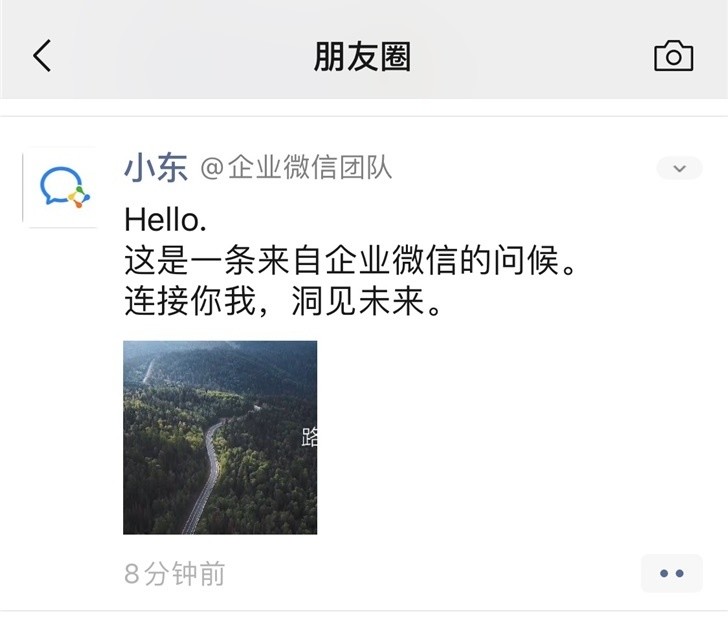Tap the line "这是一条来自企业微信的问候。"
728x634 pixels.
pyautogui.click(x=352, y=261)
